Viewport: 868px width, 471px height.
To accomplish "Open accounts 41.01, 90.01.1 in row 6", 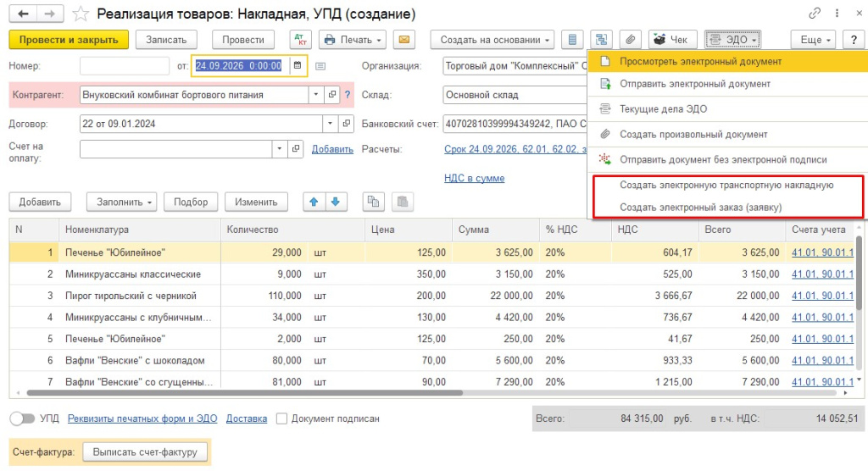I will tap(822, 361).
